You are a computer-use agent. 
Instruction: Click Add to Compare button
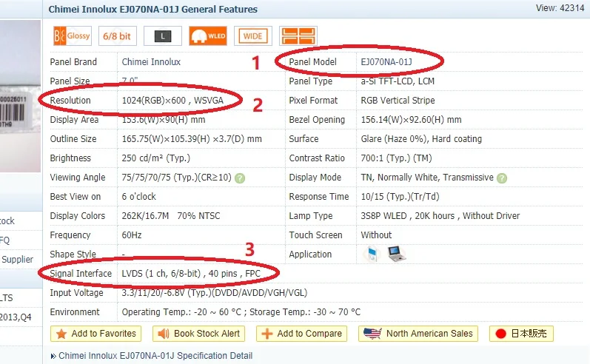301,334
